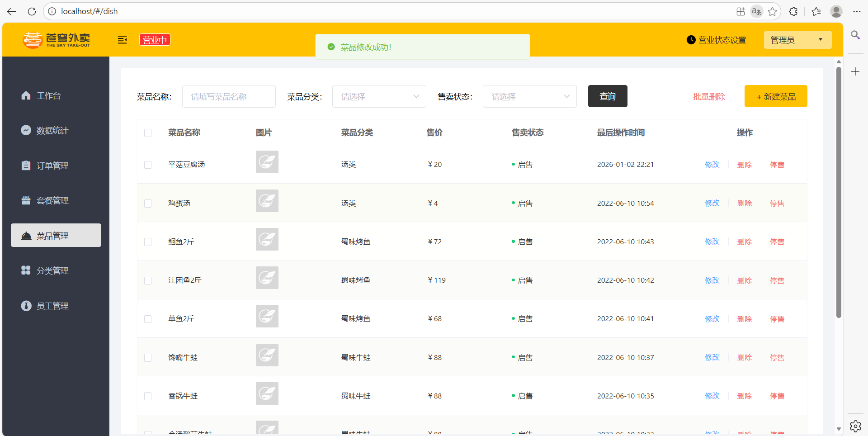This screenshot has width=868, height=436.
Task: Click the browser address bar URL
Action: [x=90, y=11]
